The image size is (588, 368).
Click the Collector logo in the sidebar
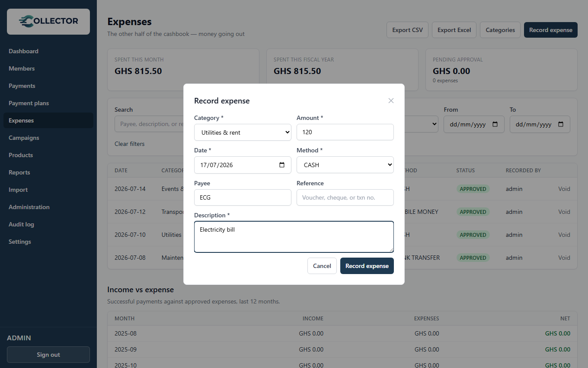coord(48,22)
